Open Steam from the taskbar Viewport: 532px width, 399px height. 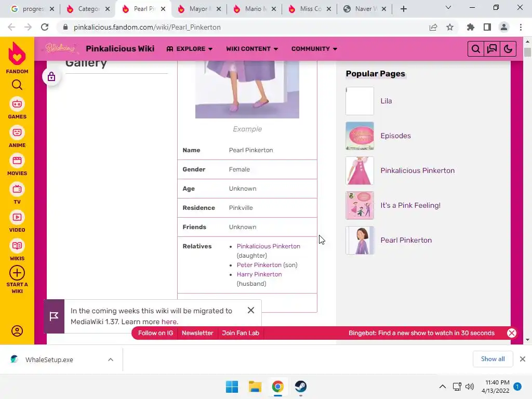point(301,387)
